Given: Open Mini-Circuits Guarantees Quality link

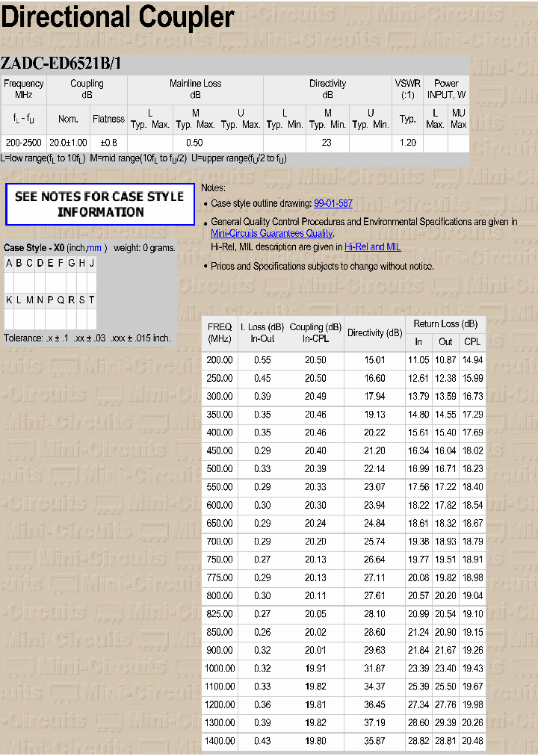Looking at the screenshot, I should coord(272,233).
